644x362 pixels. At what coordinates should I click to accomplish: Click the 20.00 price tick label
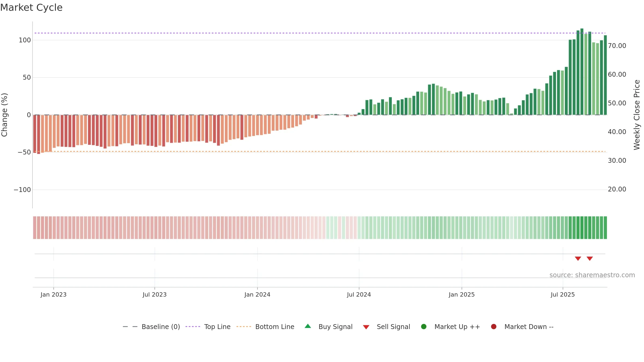pos(617,189)
